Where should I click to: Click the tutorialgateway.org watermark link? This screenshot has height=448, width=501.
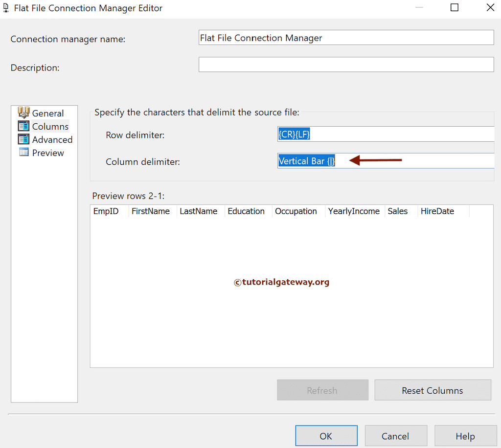[282, 282]
